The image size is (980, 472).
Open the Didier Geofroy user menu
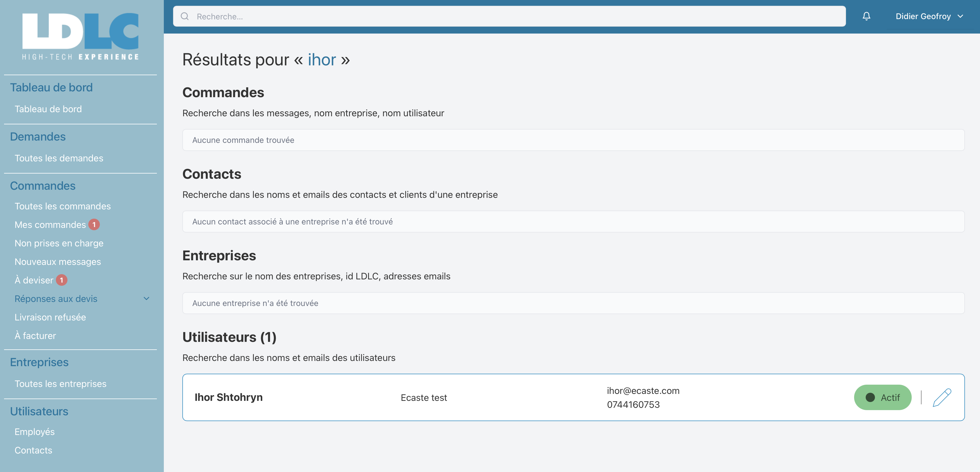click(x=929, y=16)
